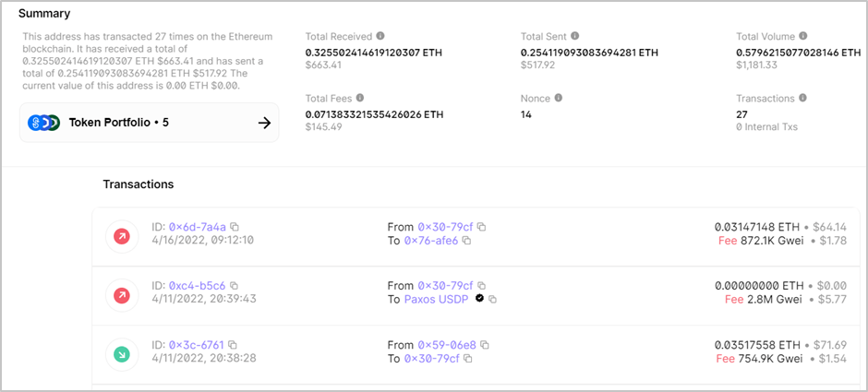Screen dimensions: 868x392
Task: Copy transaction ID 0x6d-7a4a
Action: (235, 227)
